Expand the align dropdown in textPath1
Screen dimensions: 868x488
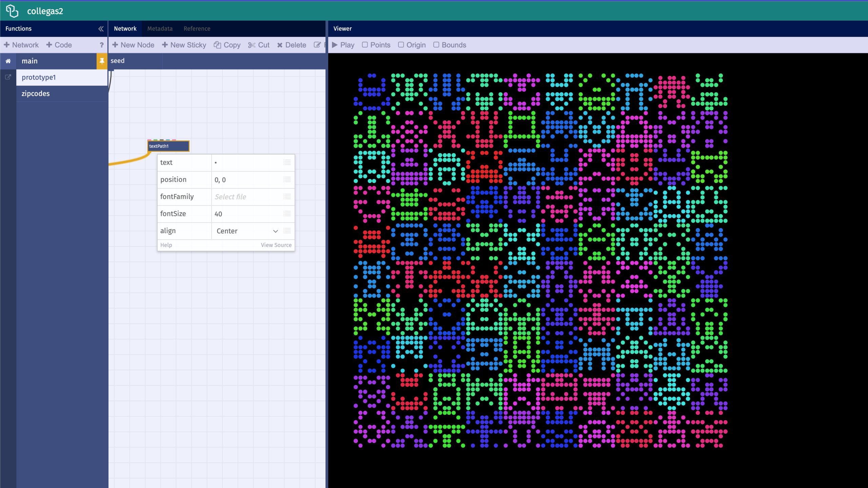click(274, 230)
